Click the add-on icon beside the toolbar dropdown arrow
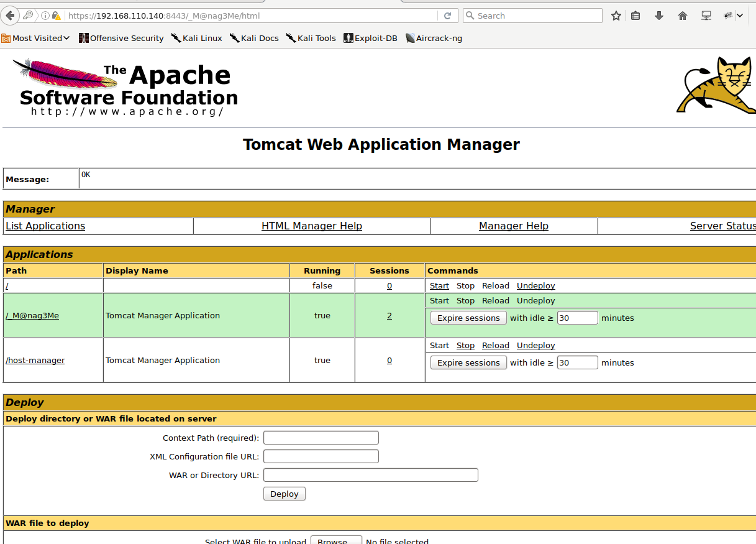 (729, 16)
